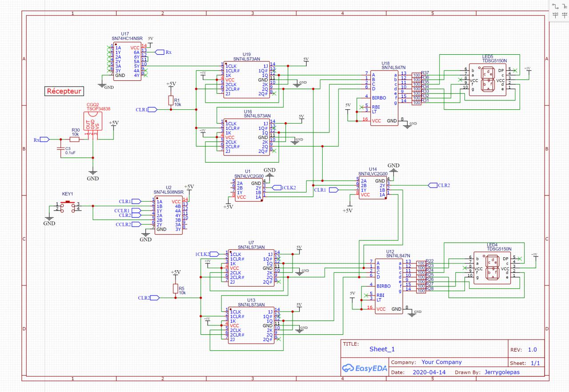This screenshot has width=569, height=392.
Task: Click the Your Company field
Action: 441,362
